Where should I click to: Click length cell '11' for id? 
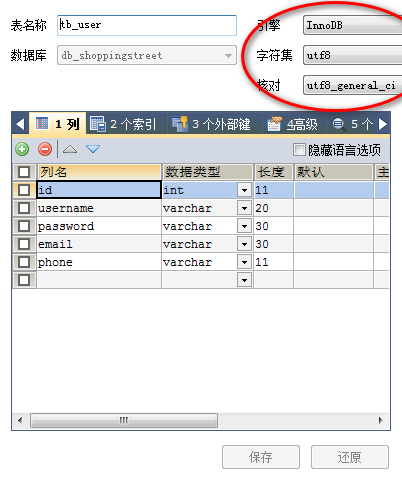click(274, 190)
